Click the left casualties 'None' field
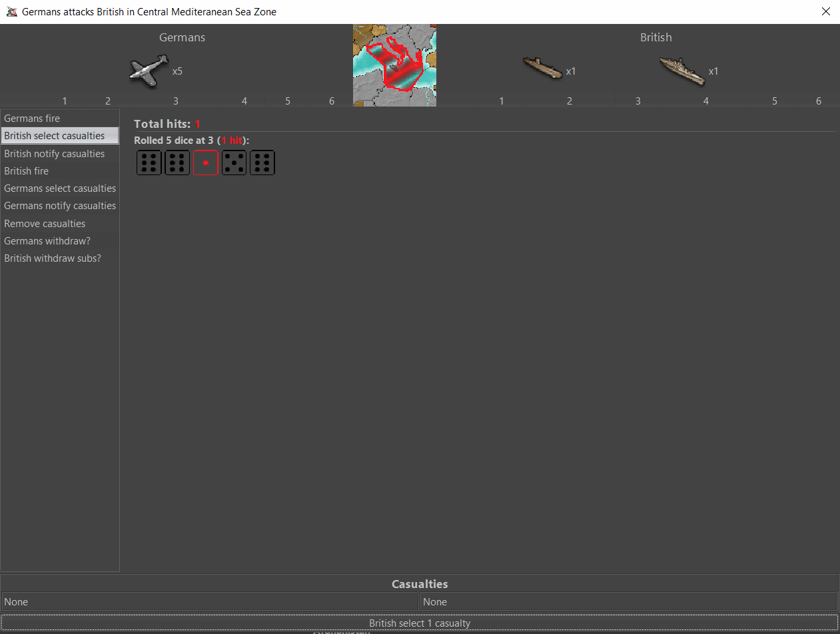The width and height of the screenshot is (840, 634). point(210,602)
